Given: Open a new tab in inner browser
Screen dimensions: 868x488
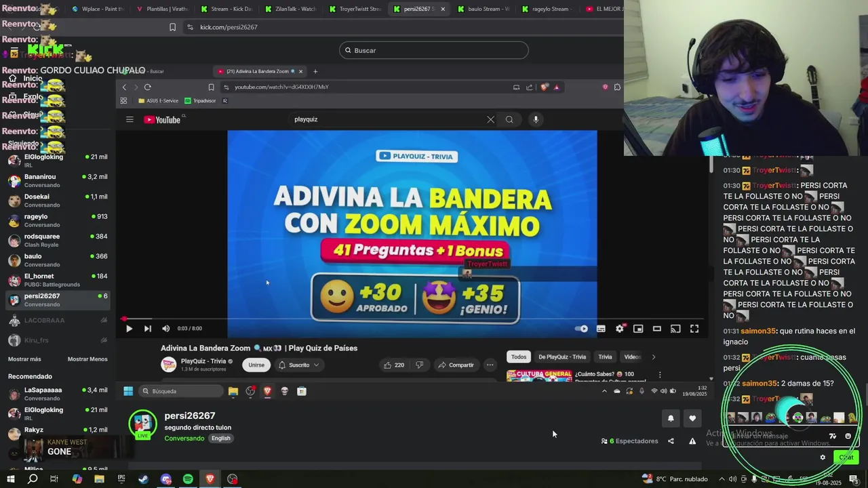Looking at the screenshot, I should tap(315, 71).
